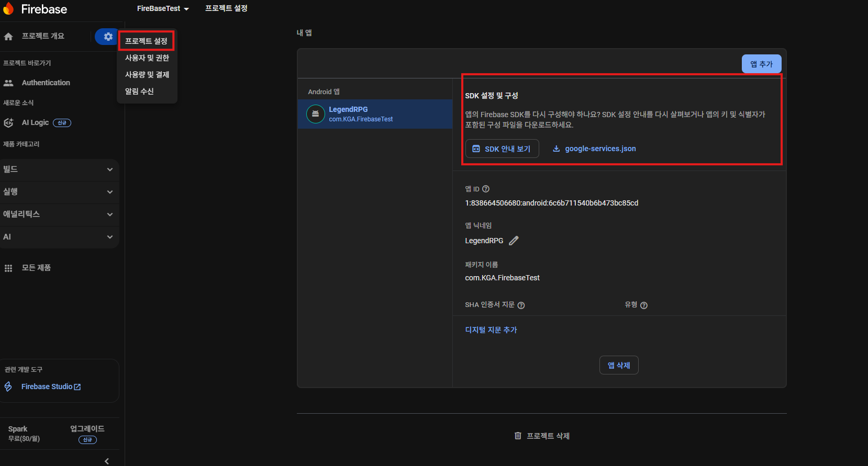
Task: Select the LegendRPG app in Android list
Action: point(375,114)
